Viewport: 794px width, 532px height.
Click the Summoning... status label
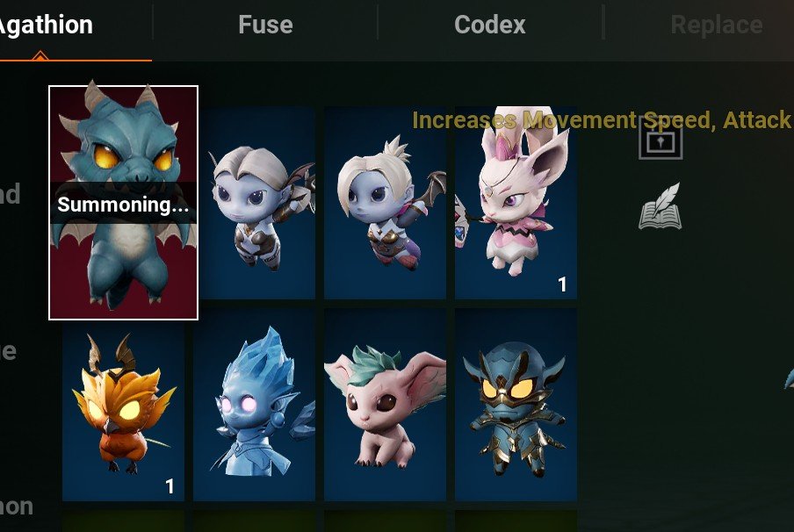(123, 205)
